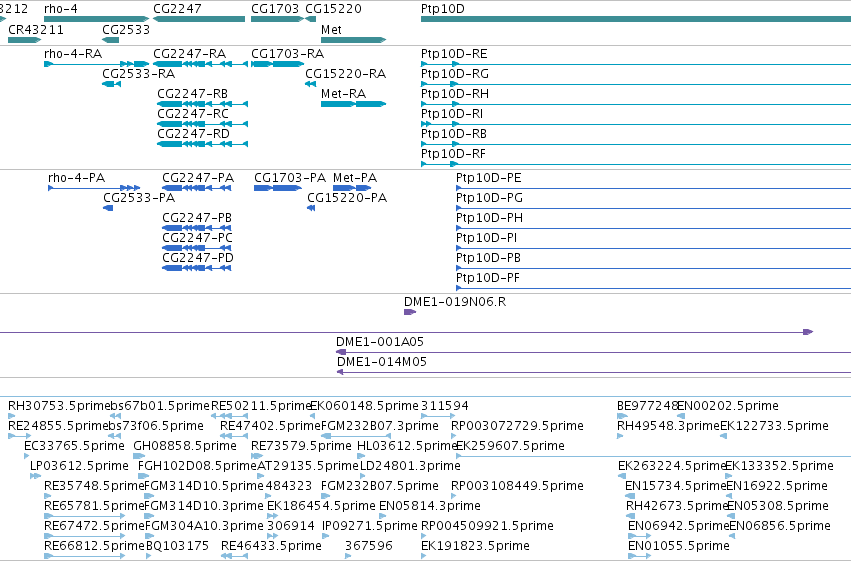Select the CG2533-RA transcript
The image size is (851, 561).
[x=111, y=84]
